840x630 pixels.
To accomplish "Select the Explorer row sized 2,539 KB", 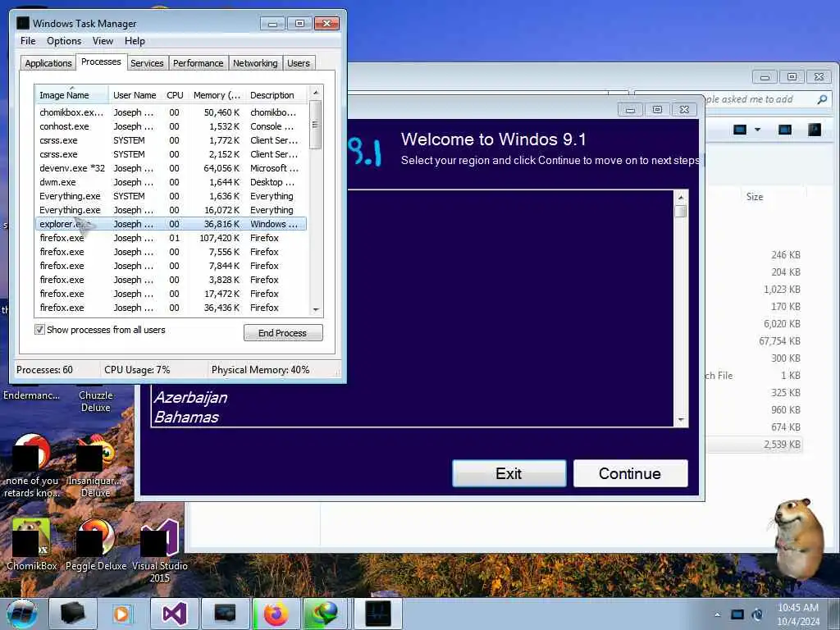I will pos(755,444).
